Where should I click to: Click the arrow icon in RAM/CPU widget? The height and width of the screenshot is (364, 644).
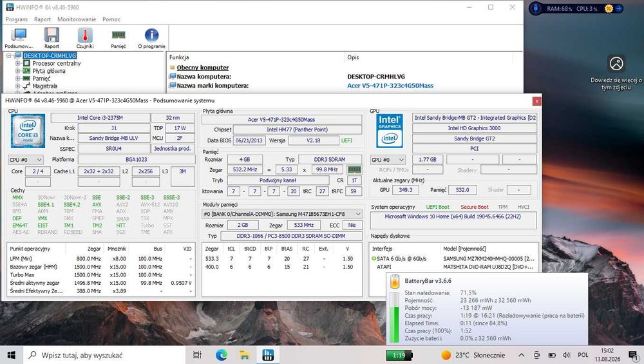click(618, 8)
